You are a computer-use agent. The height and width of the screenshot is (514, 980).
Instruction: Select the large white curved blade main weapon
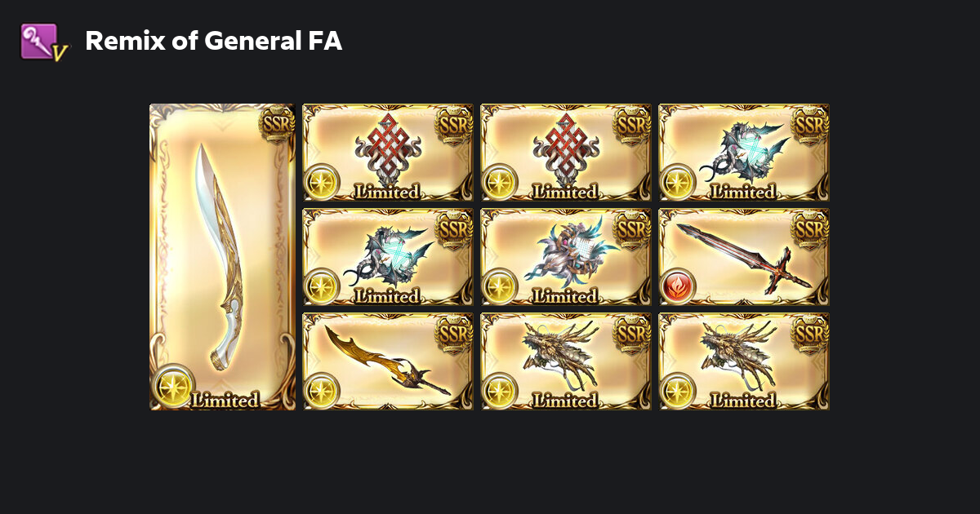[222, 257]
